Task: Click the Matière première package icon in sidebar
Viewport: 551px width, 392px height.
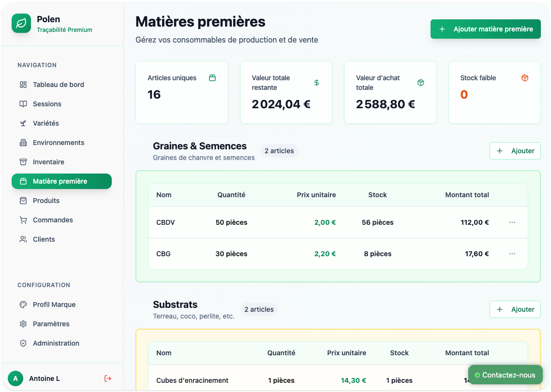Action: [x=23, y=181]
